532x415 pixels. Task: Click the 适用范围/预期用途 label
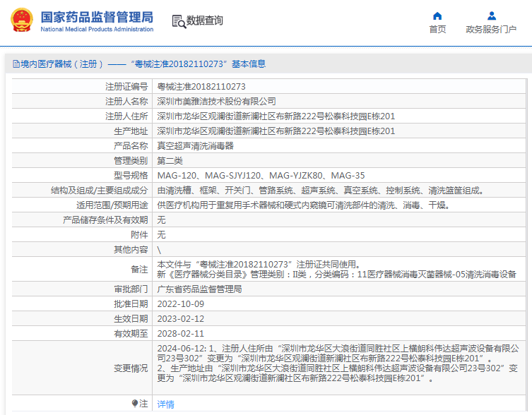pos(112,205)
